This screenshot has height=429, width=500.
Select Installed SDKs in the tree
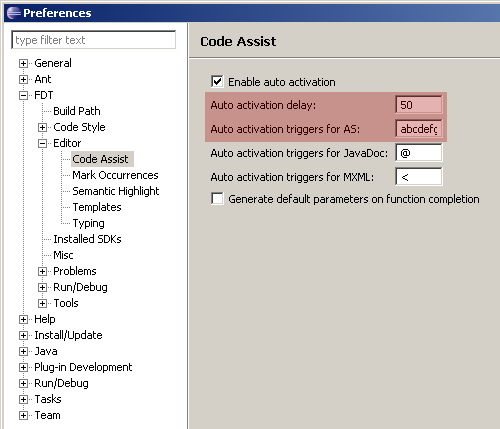point(87,239)
